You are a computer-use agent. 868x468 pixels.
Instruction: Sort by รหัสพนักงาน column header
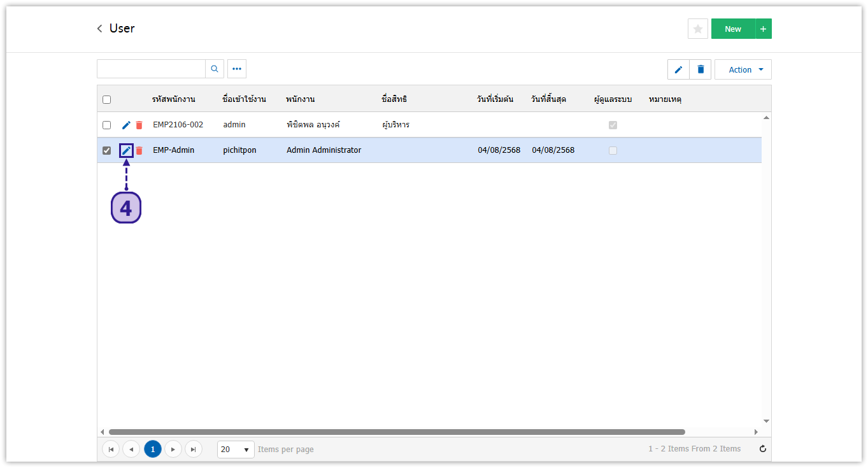point(173,99)
